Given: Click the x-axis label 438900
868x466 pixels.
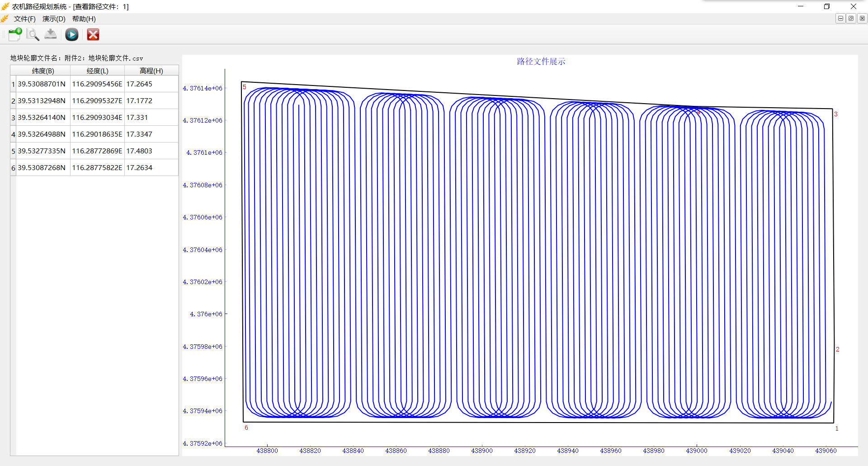Looking at the screenshot, I should tap(482, 451).
